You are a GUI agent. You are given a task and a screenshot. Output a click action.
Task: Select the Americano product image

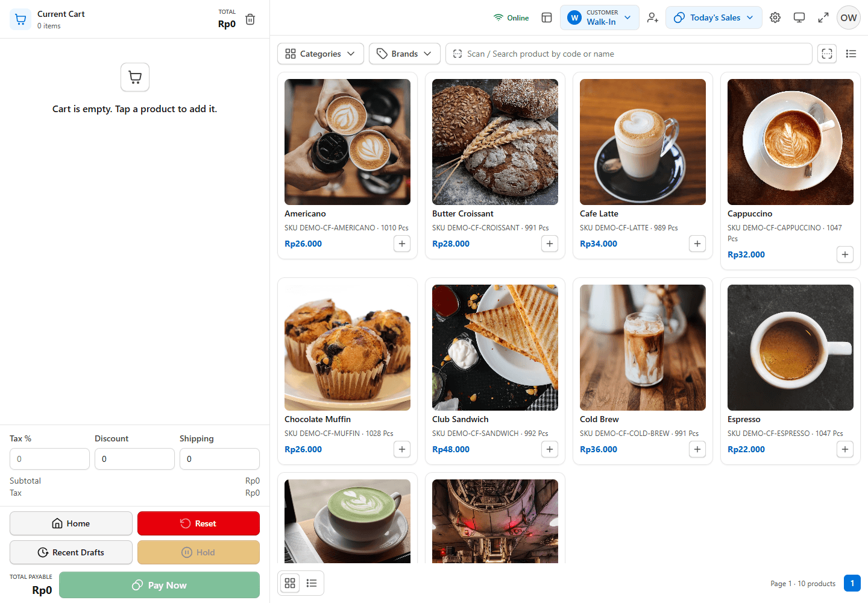point(347,142)
